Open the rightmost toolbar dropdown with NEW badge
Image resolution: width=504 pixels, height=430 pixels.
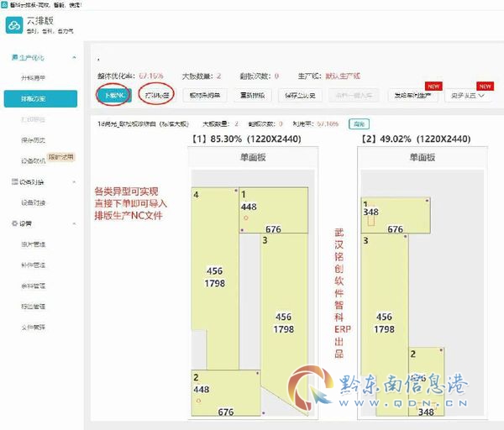[468, 96]
